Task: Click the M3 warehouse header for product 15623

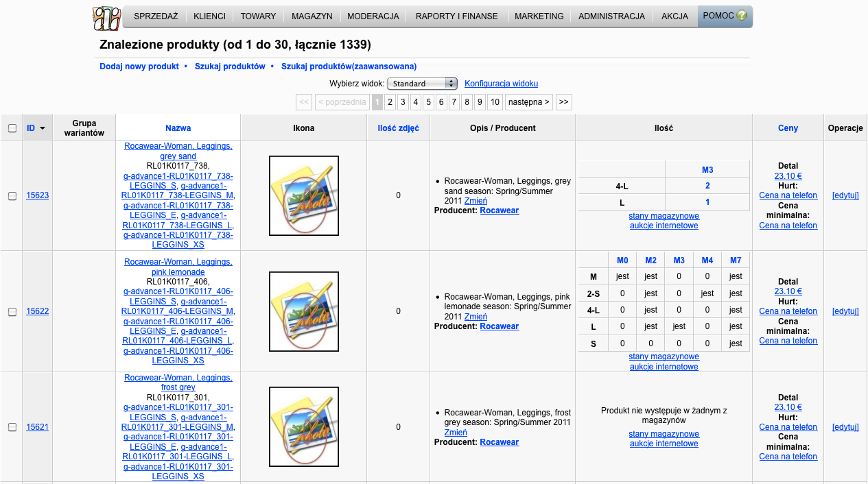Action: (707, 170)
